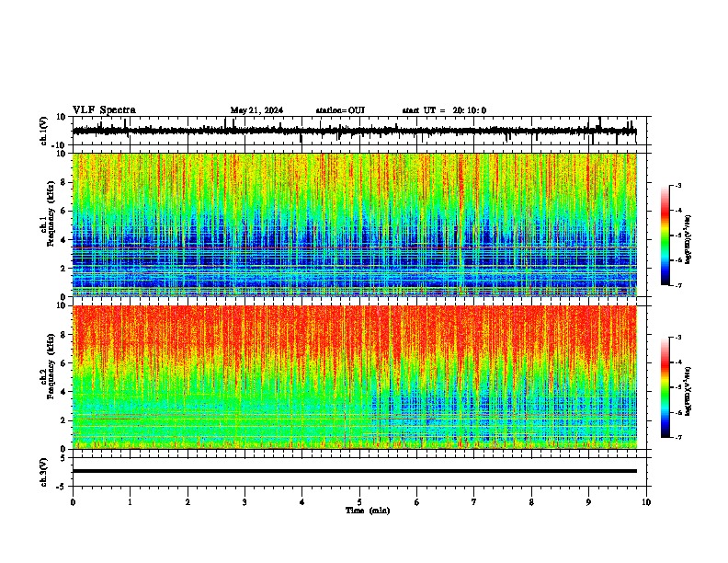Click the time axis tick label "5"
Viewport: 728px width, 563px height.
tap(359, 501)
